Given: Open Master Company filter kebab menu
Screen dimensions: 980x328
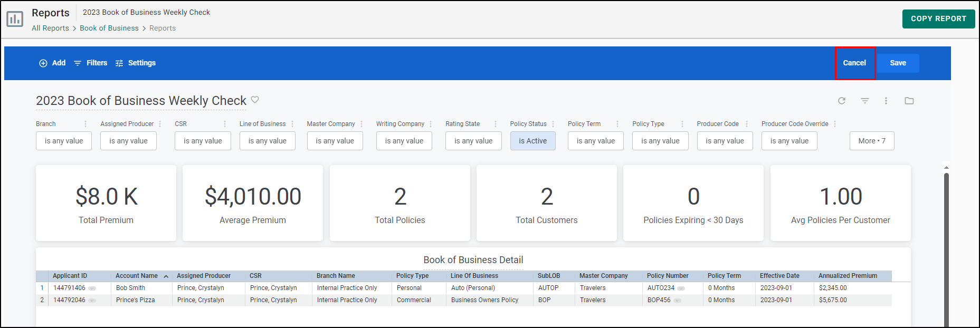Looking at the screenshot, I should (361, 124).
